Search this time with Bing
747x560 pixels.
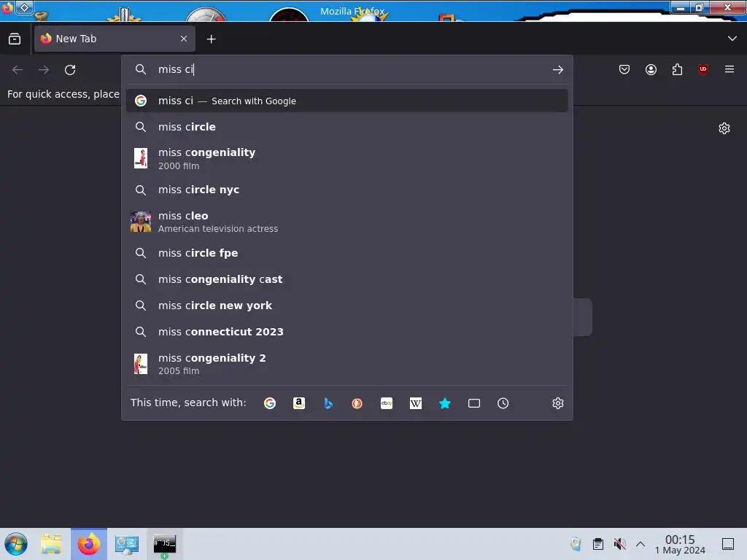click(328, 403)
